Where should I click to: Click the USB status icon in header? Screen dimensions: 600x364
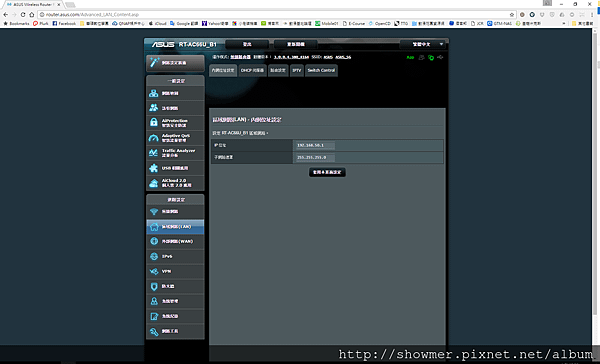pos(440,57)
